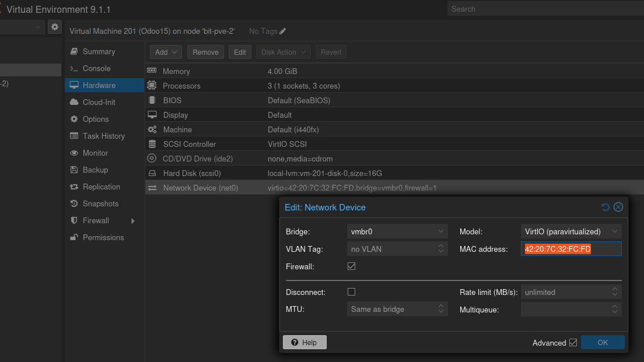
Task: Open the Cloud-Init section
Action: pyautogui.click(x=99, y=102)
